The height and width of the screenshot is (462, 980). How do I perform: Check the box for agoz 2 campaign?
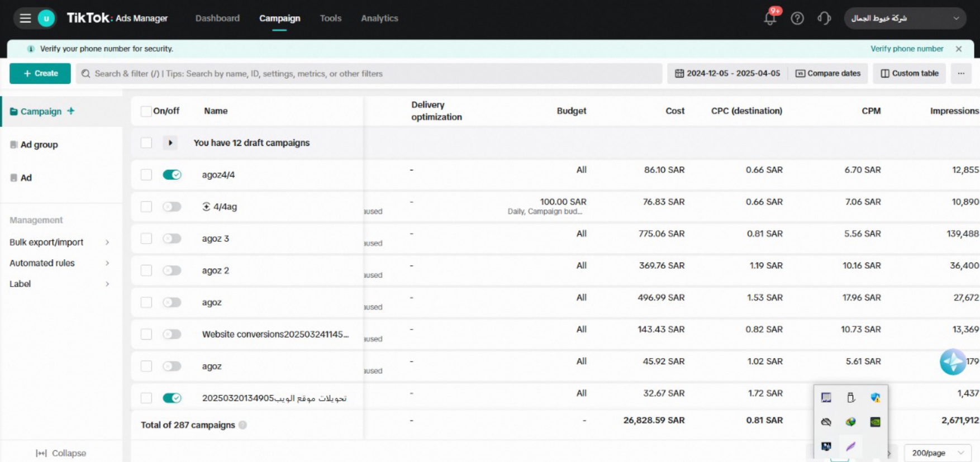pyautogui.click(x=146, y=270)
